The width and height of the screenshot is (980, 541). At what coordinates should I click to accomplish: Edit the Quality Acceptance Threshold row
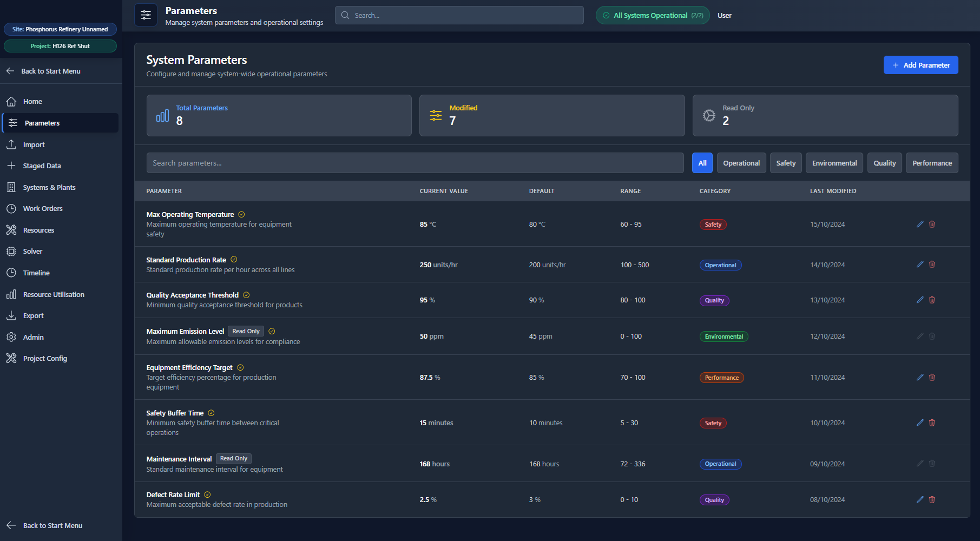click(919, 300)
